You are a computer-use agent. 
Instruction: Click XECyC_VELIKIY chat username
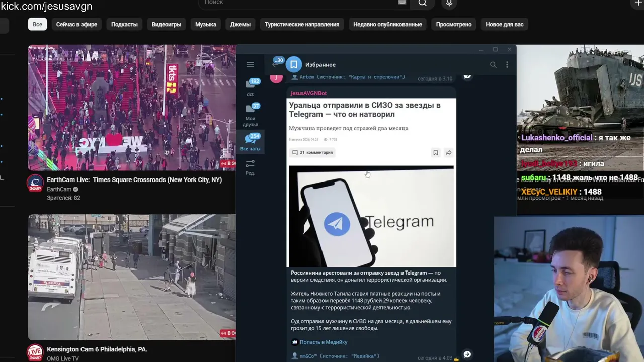pos(549,192)
